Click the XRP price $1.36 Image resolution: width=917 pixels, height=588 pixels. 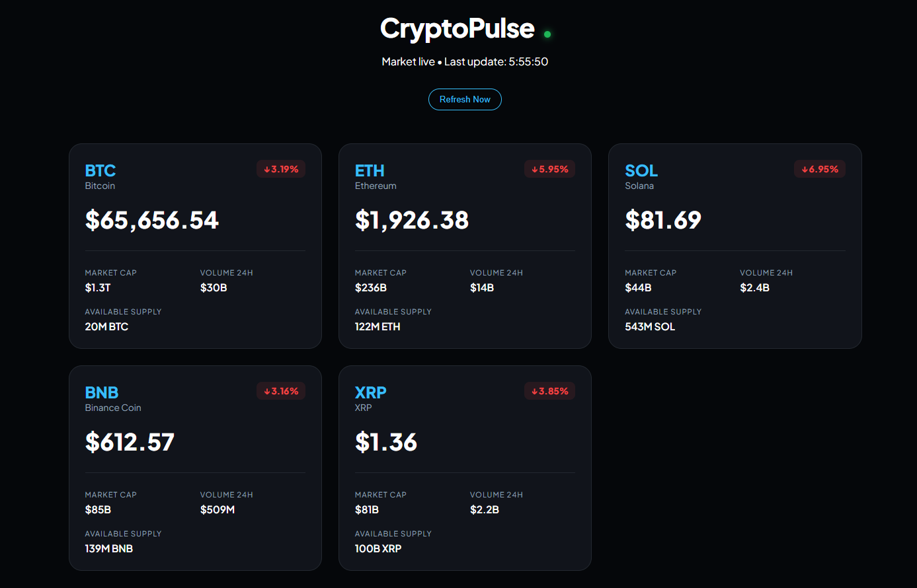386,442
